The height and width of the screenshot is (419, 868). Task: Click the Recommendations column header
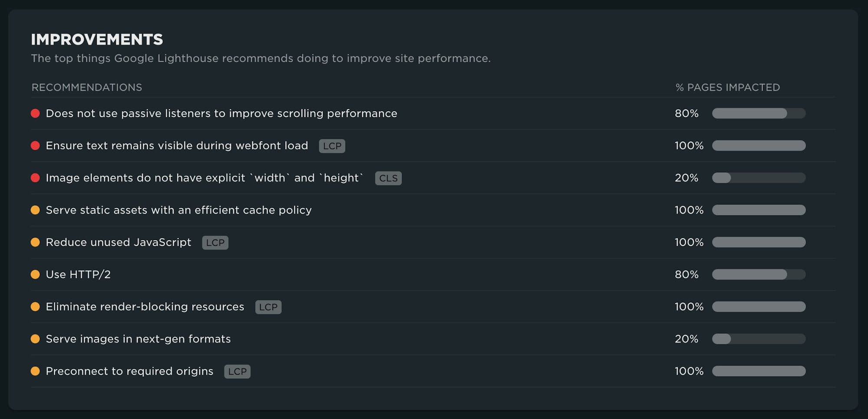(87, 87)
